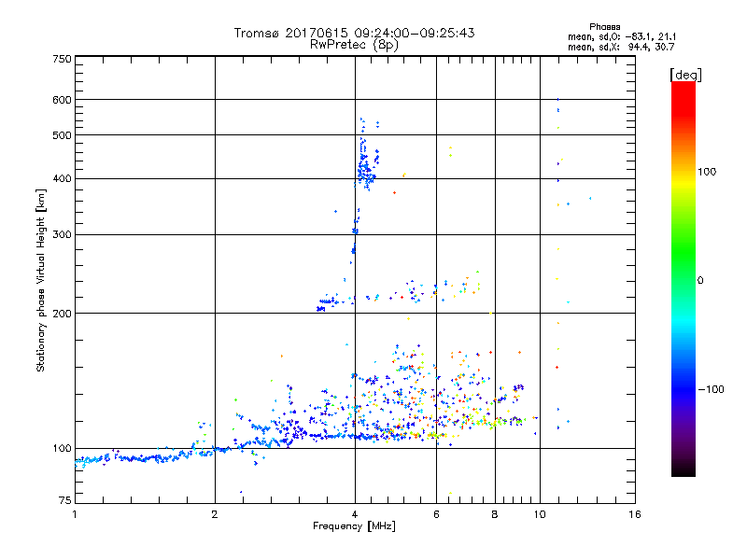The height and width of the screenshot is (560, 747).
Task: Pick the black bottom of the colorbar
Action: pyautogui.click(x=684, y=469)
